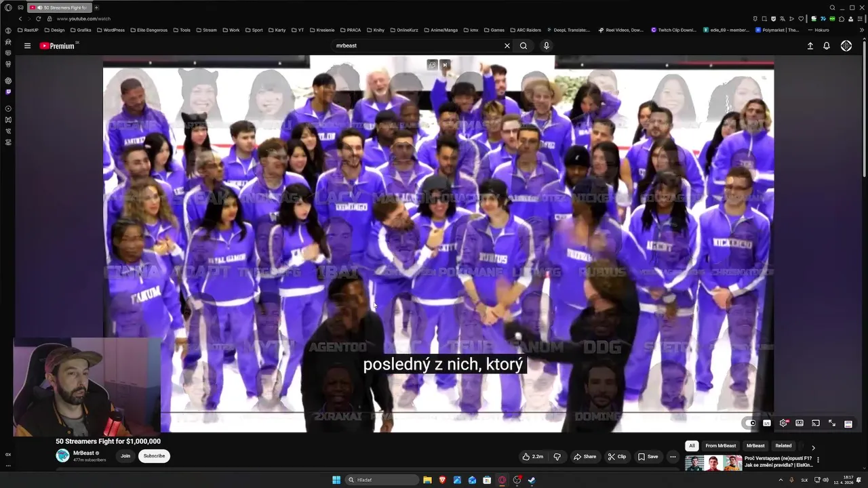
Task: Toggle the autoplay switch in player
Action: [x=751, y=424]
